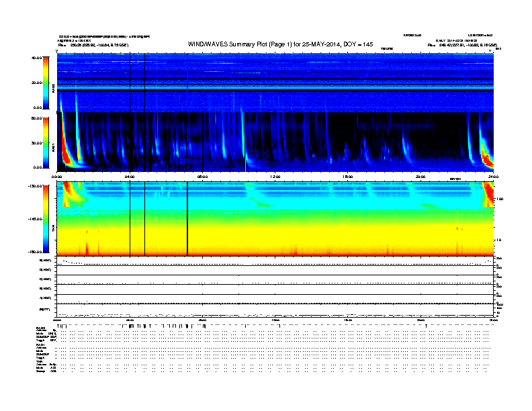Click the 12:00 label below RAD1 spectrogram
Image resolution: width=532 pixels, height=411 pixels.
click(x=275, y=177)
